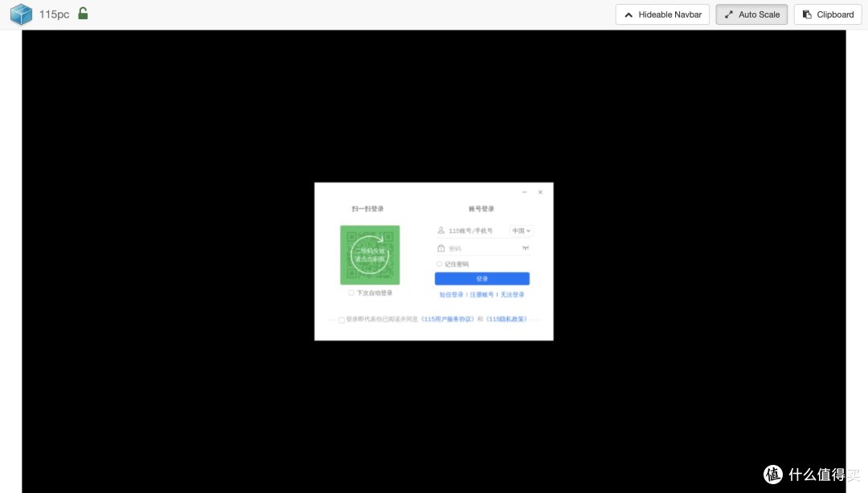Click the 115pc cube logo in top bar
Viewport: 868px width, 493px height.
tap(21, 14)
